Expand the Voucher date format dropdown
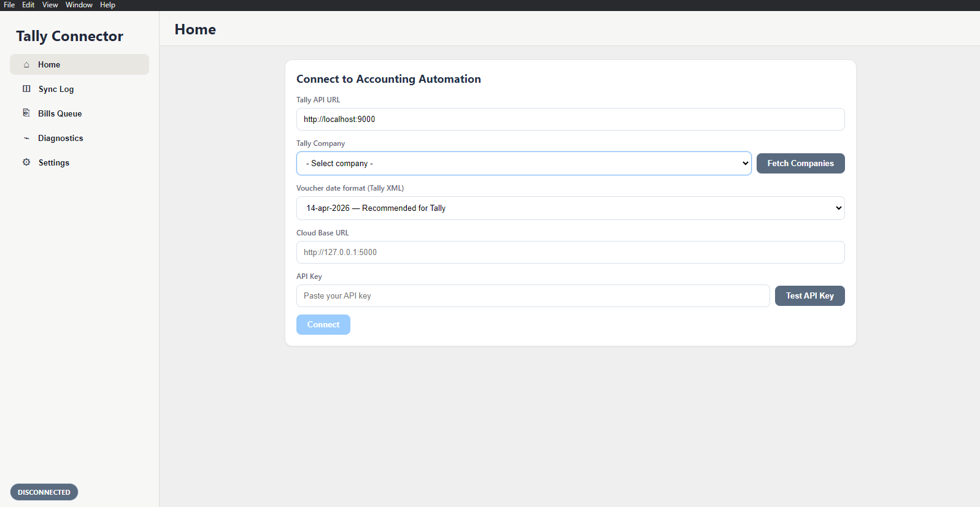Image resolution: width=980 pixels, height=507 pixels. pos(570,208)
